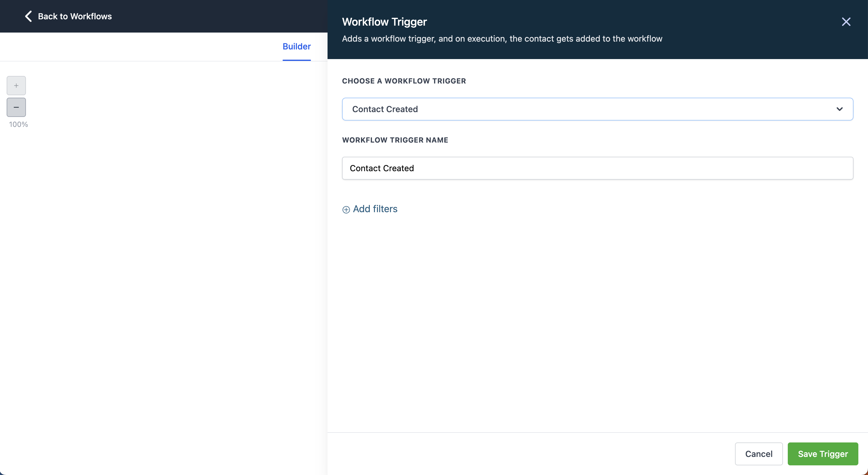Click the Contact Created text in name field

pos(382,168)
